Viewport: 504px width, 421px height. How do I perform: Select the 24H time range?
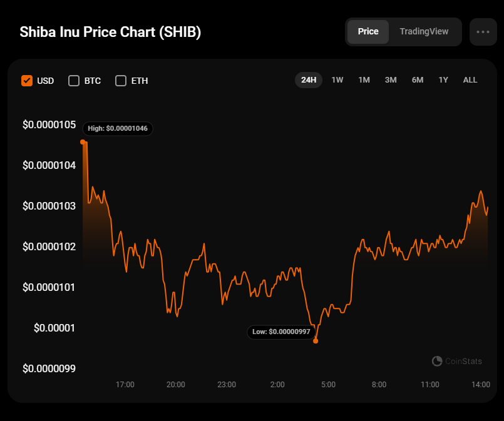click(309, 80)
